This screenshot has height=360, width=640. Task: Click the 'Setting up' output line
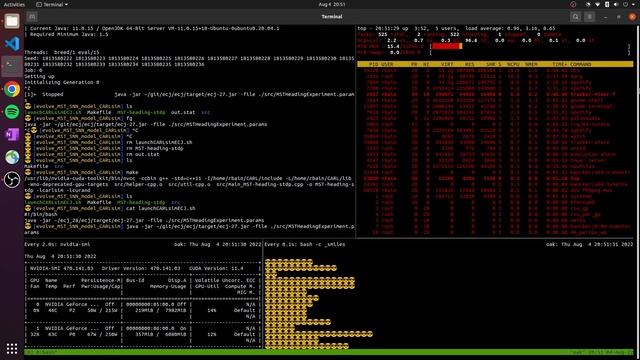coord(39,76)
